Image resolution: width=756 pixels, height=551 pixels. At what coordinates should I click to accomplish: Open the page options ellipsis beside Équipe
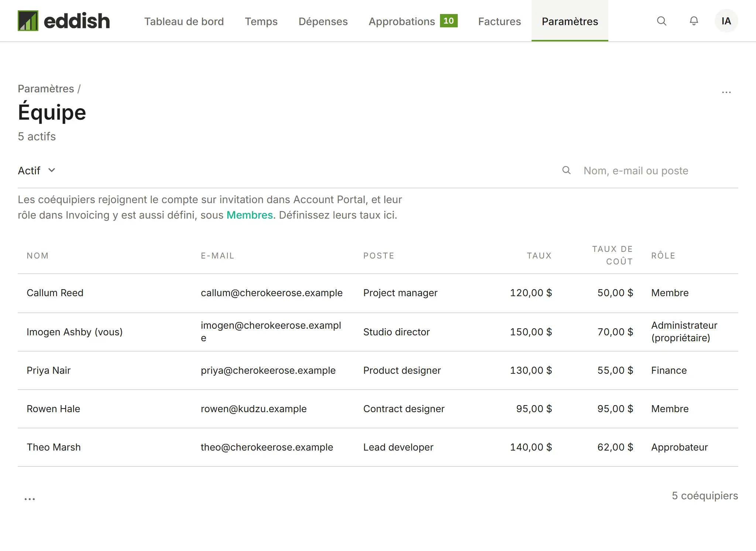pyautogui.click(x=726, y=92)
